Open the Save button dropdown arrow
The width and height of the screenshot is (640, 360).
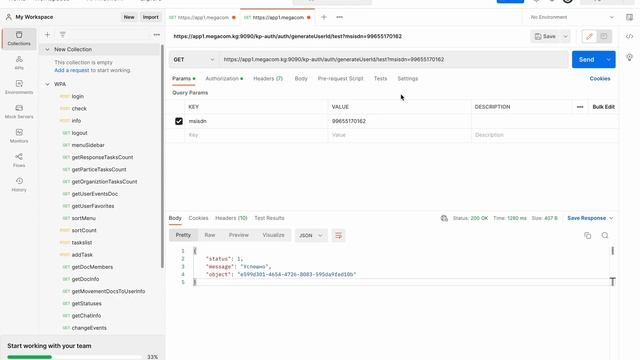[x=565, y=36]
